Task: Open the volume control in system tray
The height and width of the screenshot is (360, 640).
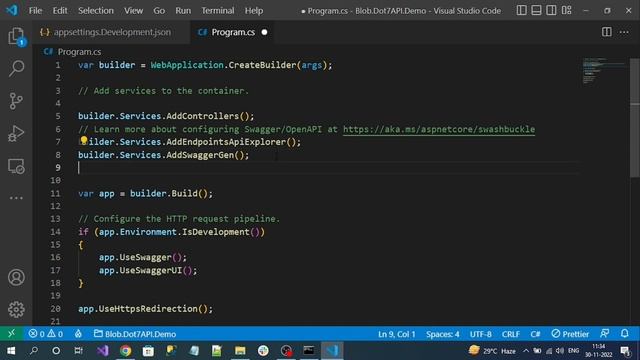Action: point(560,351)
